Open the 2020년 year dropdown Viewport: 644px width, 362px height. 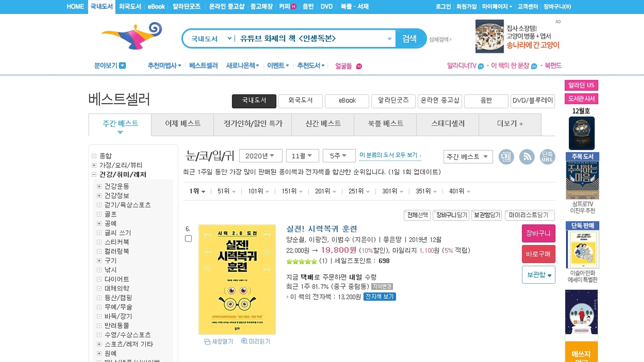point(260,156)
